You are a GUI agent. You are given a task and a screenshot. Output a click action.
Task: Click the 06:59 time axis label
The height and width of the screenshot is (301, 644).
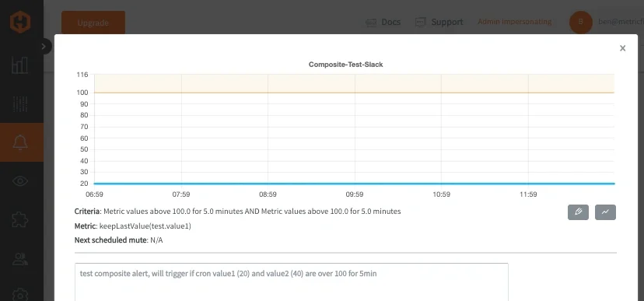(94, 194)
